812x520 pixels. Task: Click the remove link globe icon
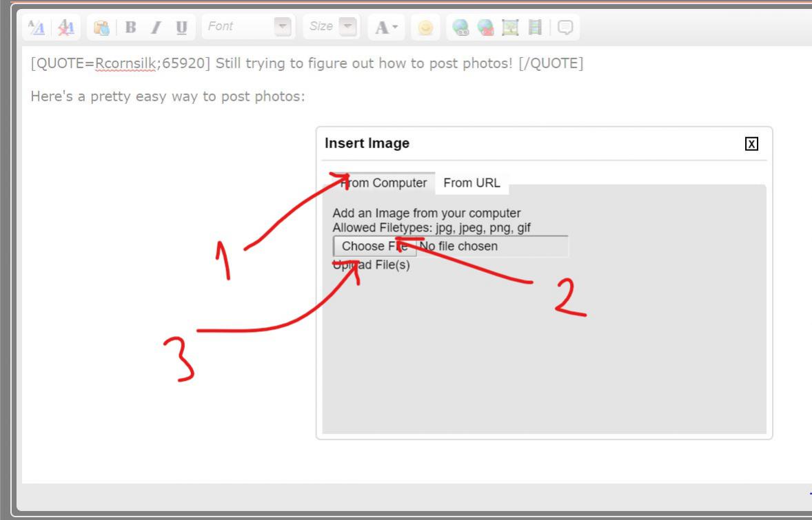tap(485, 28)
